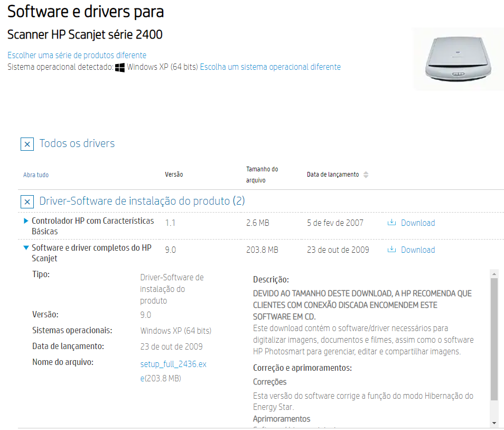Click the description panel scrollbar thumb
504x430 pixels.
[494, 339]
